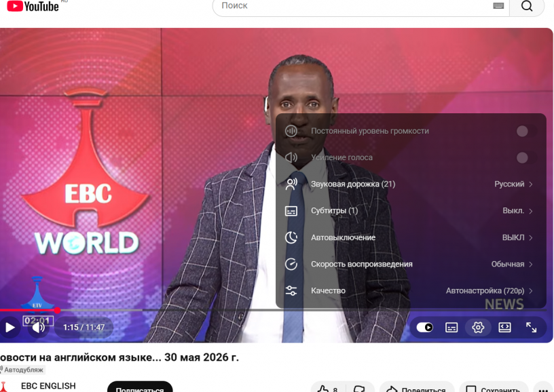Enter fullscreen with the expand arrows icon
This screenshot has height=392, width=554.
click(x=531, y=328)
